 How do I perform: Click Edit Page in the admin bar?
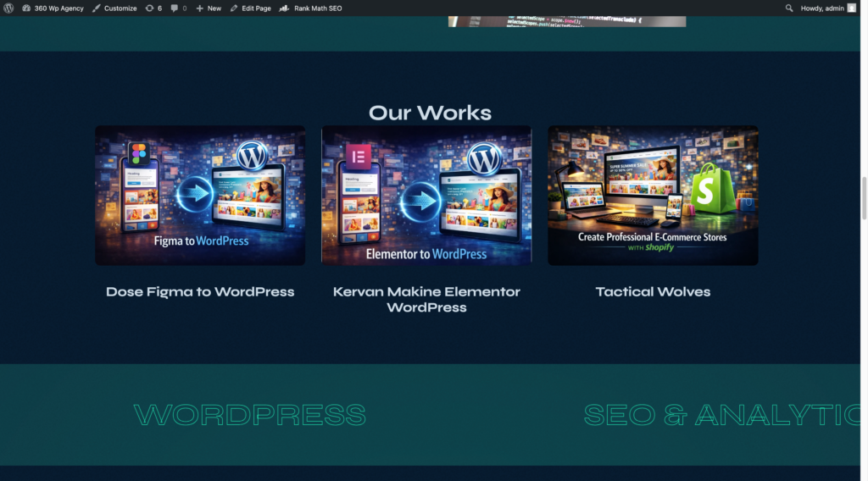pos(250,8)
